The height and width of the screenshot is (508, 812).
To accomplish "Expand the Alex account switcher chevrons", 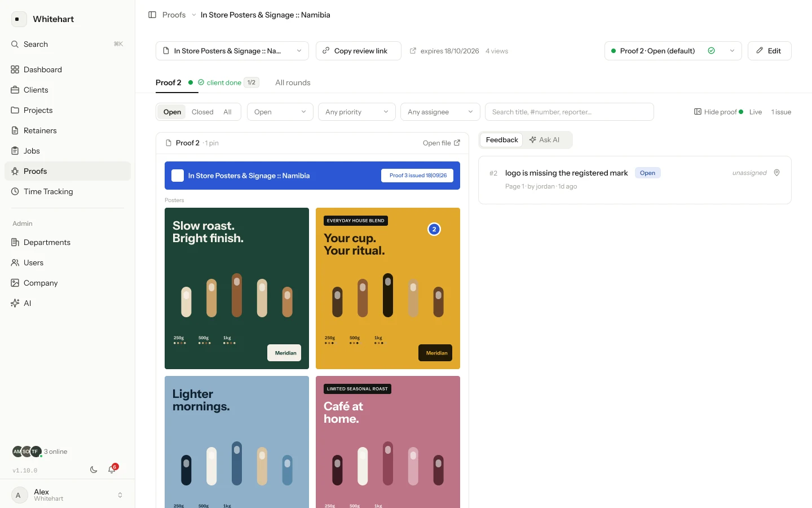I will [x=120, y=495].
